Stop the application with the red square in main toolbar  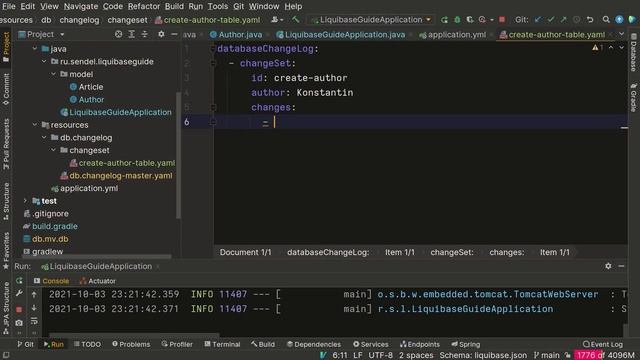(502, 20)
